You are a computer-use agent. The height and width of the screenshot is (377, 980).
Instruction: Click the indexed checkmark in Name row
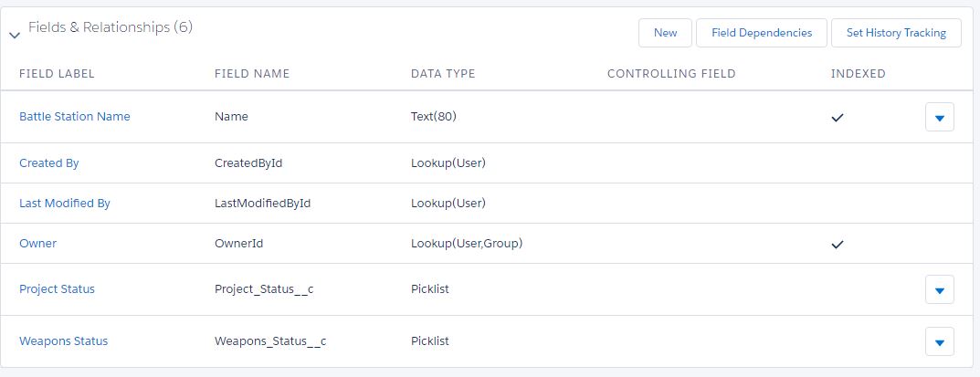click(x=837, y=117)
